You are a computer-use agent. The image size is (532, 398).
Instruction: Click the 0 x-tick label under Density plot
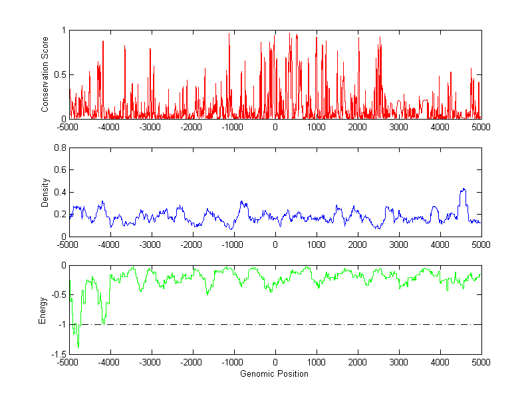click(x=275, y=245)
